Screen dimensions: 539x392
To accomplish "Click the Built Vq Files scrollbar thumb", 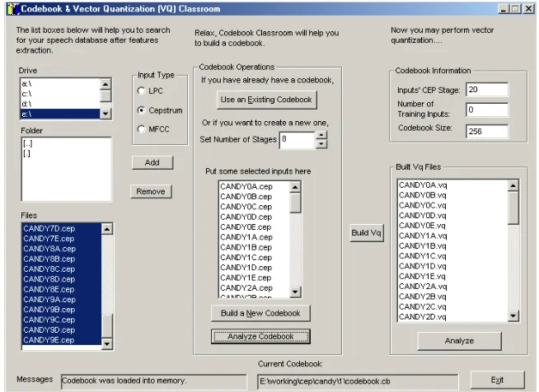I will 513,208.
